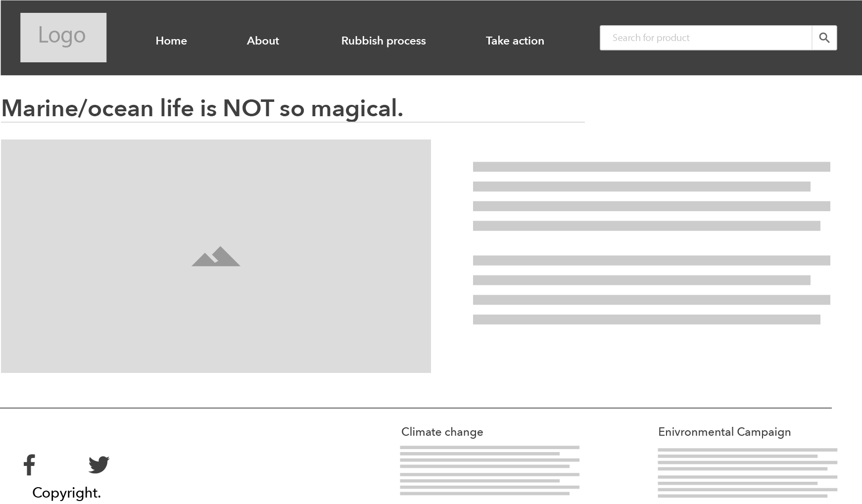The width and height of the screenshot is (862, 504).
Task: Click the Marine/ocean life headline
Action: click(202, 108)
